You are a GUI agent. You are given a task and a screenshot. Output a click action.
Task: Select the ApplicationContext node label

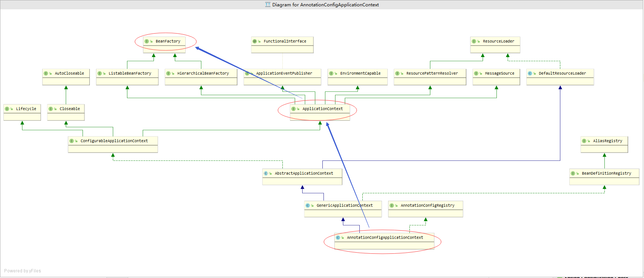pyautogui.click(x=323, y=109)
